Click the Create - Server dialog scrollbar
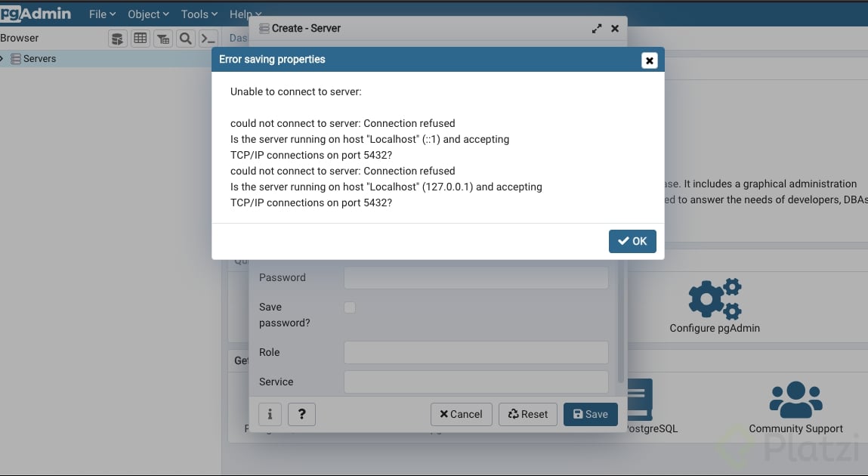 point(620,321)
